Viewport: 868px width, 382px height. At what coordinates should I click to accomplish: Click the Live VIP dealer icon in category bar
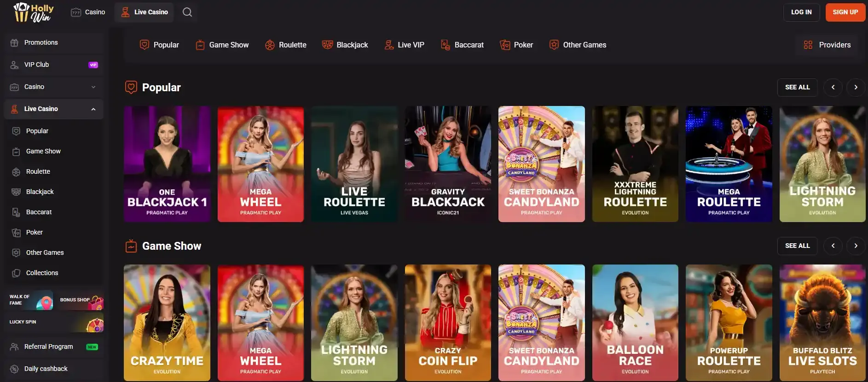(x=389, y=45)
